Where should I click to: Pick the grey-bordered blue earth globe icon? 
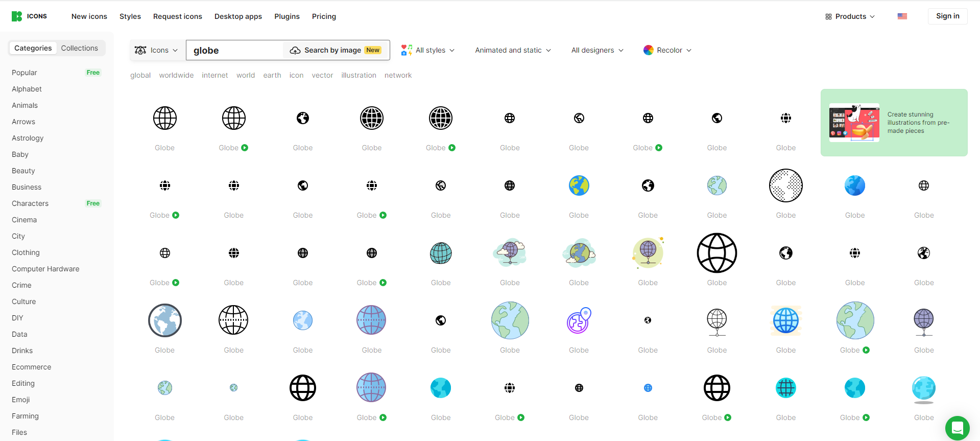tap(164, 320)
